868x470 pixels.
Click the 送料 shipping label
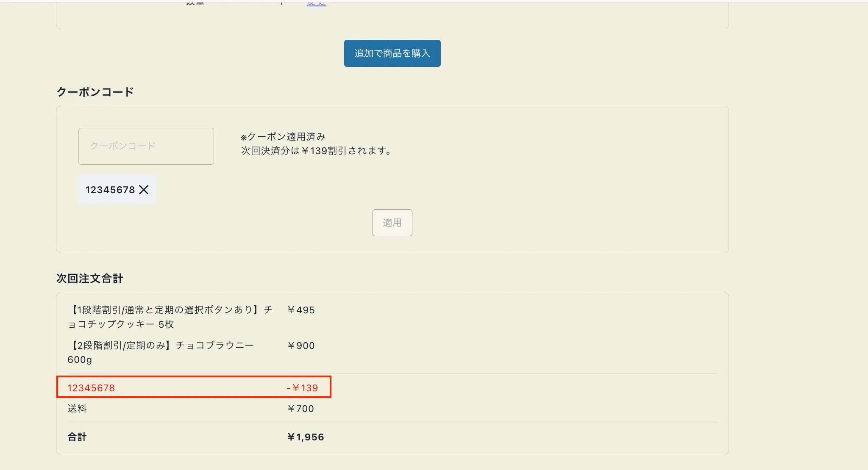77,409
